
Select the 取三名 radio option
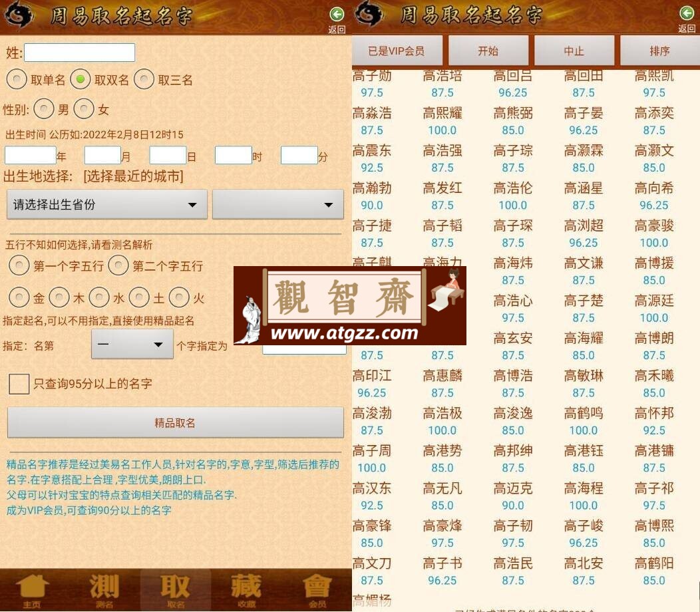point(144,79)
